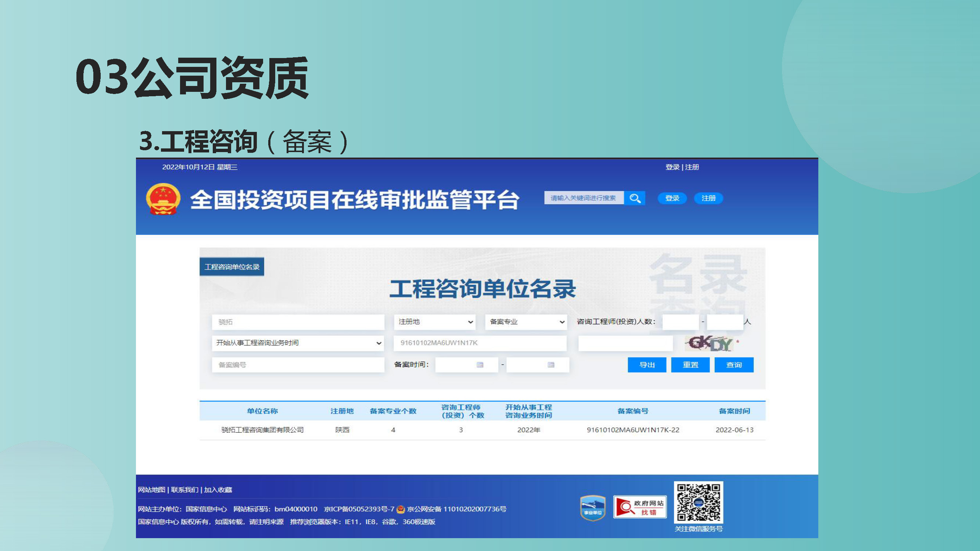Viewport: 980px width, 551px height.
Task: Click the 导出 button
Action: 647,365
